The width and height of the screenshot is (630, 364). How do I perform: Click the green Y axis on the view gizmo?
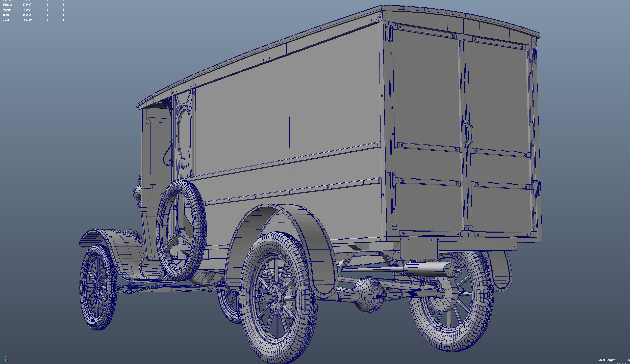pos(5,357)
